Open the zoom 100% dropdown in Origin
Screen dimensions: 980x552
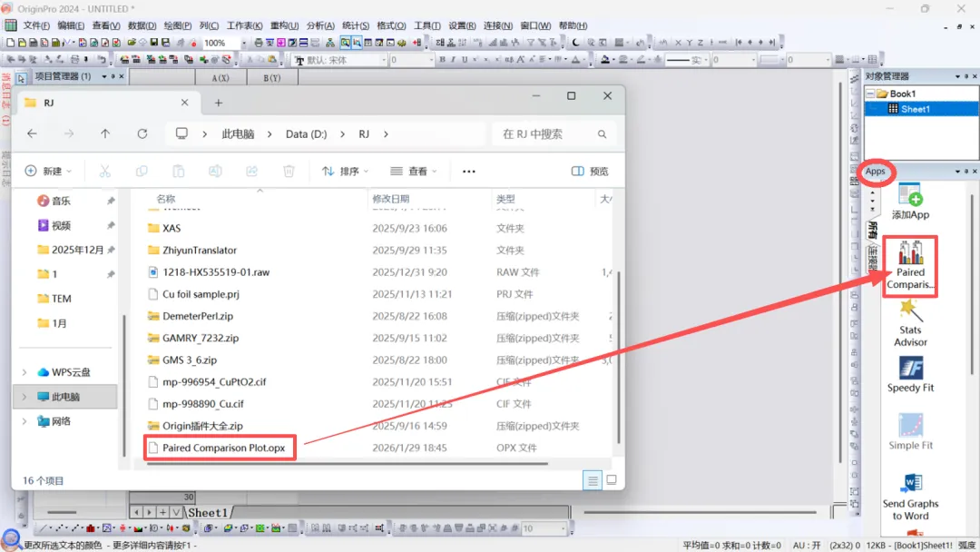[243, 43]
